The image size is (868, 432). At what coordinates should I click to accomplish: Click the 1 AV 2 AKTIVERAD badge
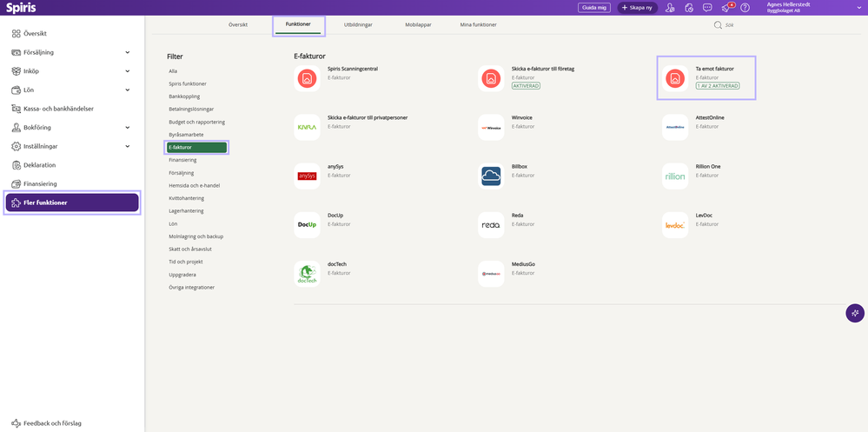(718, 86)
